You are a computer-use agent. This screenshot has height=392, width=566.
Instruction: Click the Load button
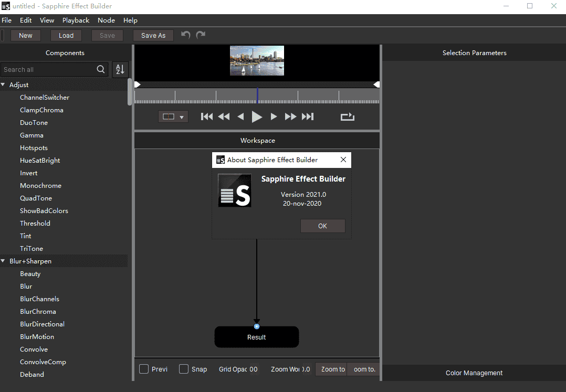point(66,35)
